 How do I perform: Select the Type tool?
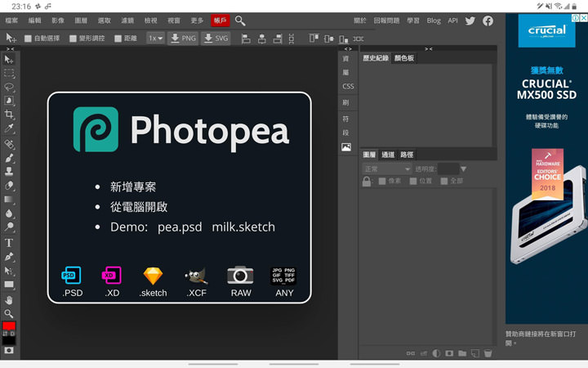point(9,243)
